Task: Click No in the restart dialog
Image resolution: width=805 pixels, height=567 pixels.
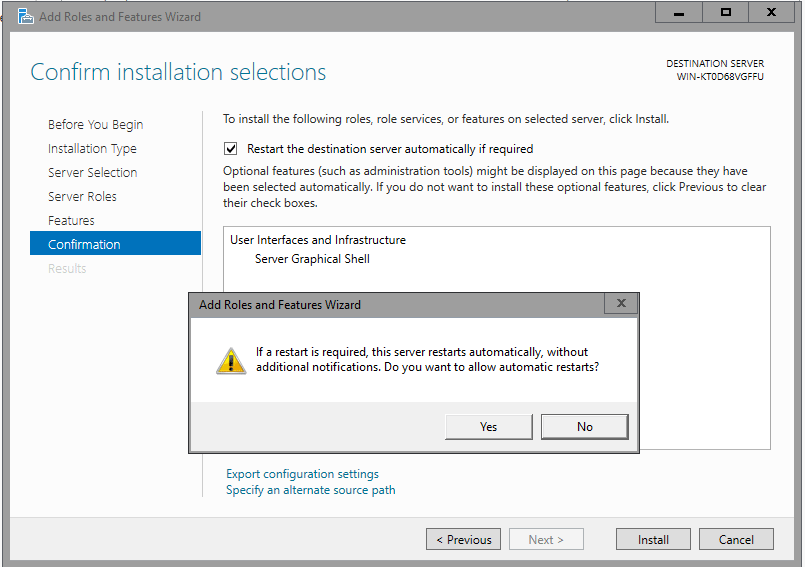Action: tap(584, 427)
